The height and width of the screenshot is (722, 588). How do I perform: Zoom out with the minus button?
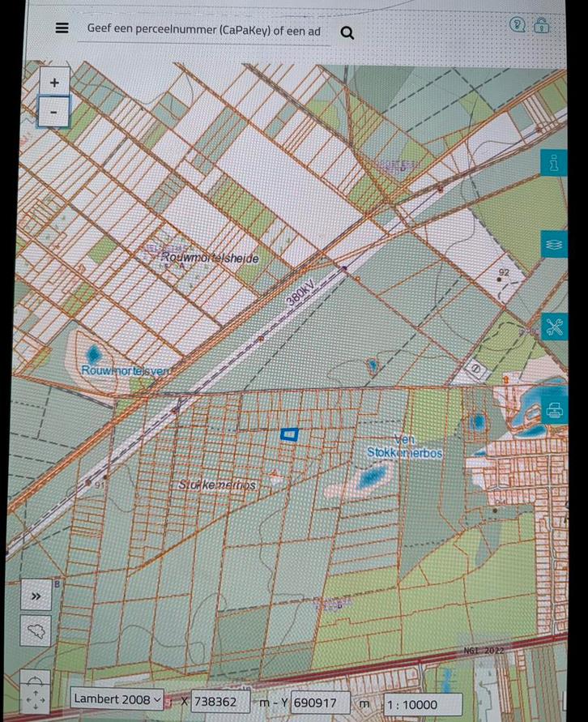[x=54, y=112]
